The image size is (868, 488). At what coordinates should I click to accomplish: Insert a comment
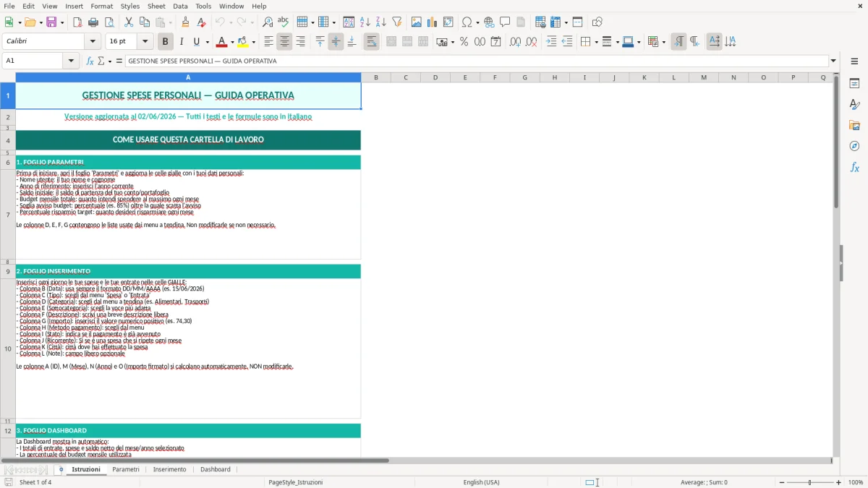pyautogui.click(x=505, y=22)
